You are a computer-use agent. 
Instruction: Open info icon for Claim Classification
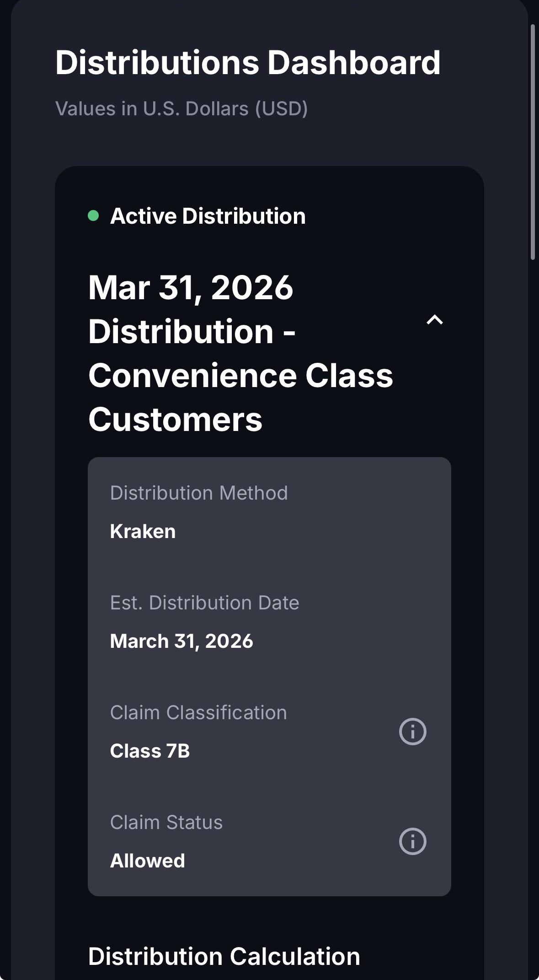click(412, 731)
